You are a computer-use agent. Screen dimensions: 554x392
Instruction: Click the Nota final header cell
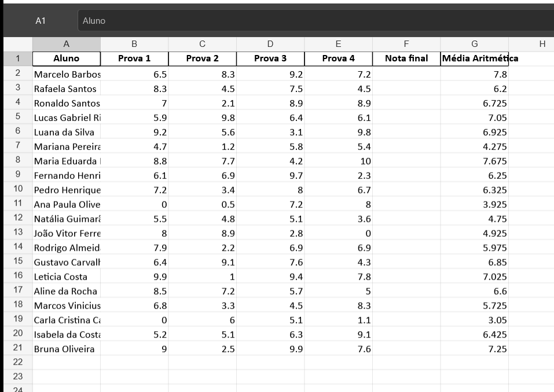click(406, 58)
